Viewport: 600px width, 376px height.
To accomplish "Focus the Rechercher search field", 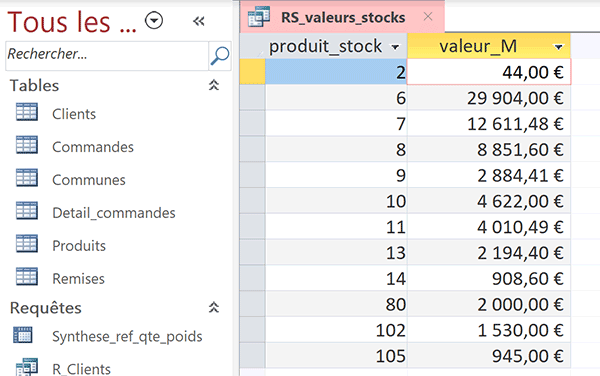I will (x=107, y=55).
